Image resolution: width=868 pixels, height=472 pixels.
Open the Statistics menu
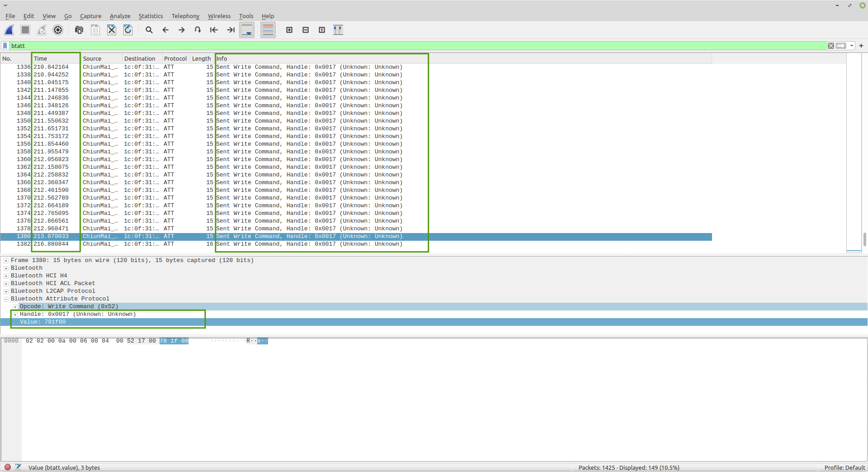[x=151, y=16]
